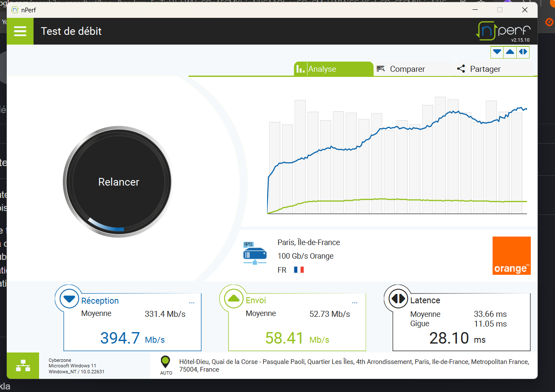Click the IPS server icon
Viewport: 555px width, 392px height.
point(255,253)
